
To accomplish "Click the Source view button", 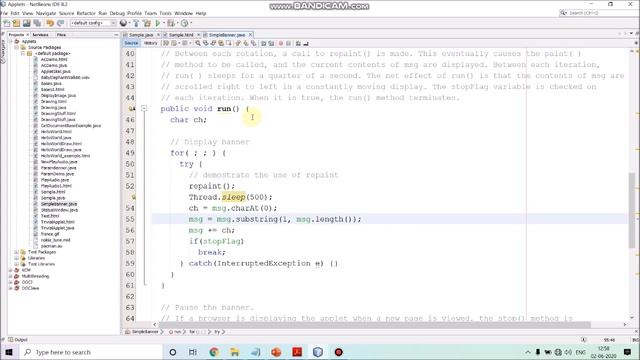I will click(131, 43).
